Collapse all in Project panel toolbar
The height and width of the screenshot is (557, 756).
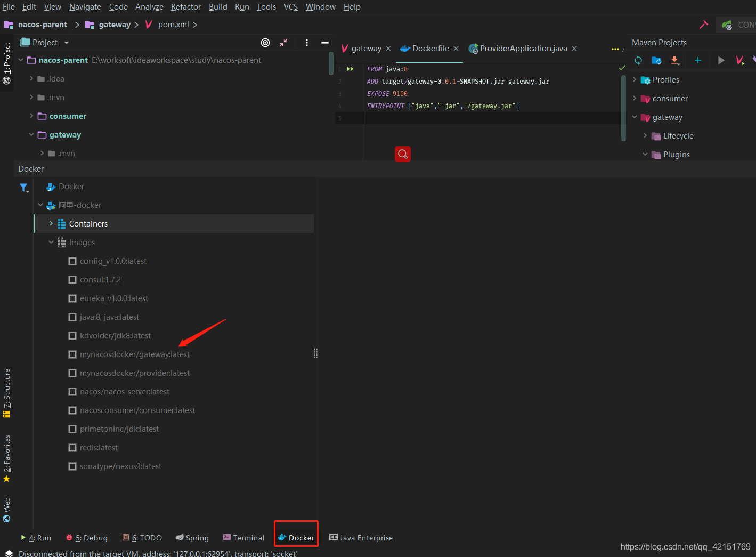pos(283,43)
